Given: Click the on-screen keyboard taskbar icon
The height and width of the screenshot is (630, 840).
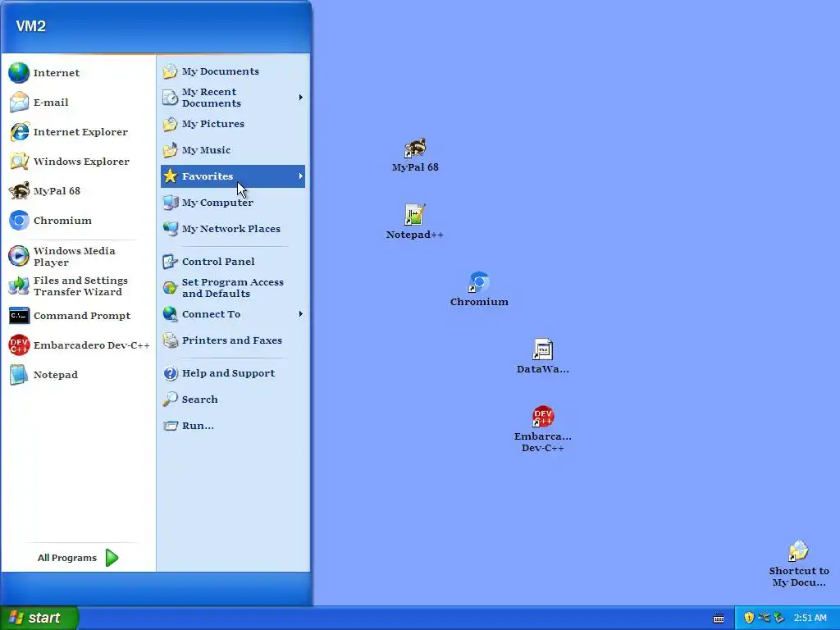Looking at the screenshot, I should pyautogui.click(x=719, y=619).
